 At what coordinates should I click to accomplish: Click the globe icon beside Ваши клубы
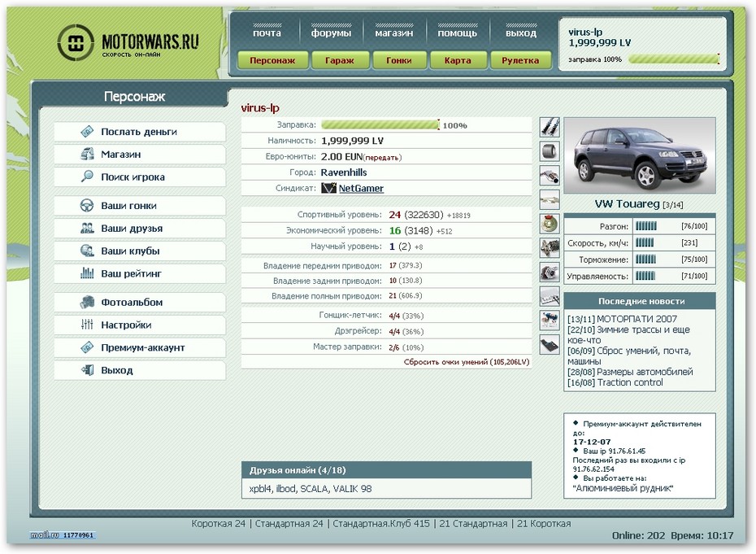click(87, 251)
